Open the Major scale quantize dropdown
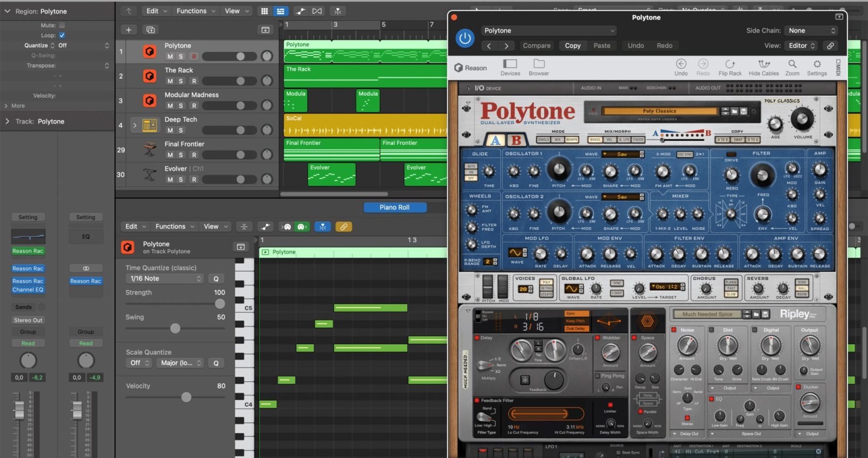The width and height of the screenshot is (868, 458). coord(180,363)
